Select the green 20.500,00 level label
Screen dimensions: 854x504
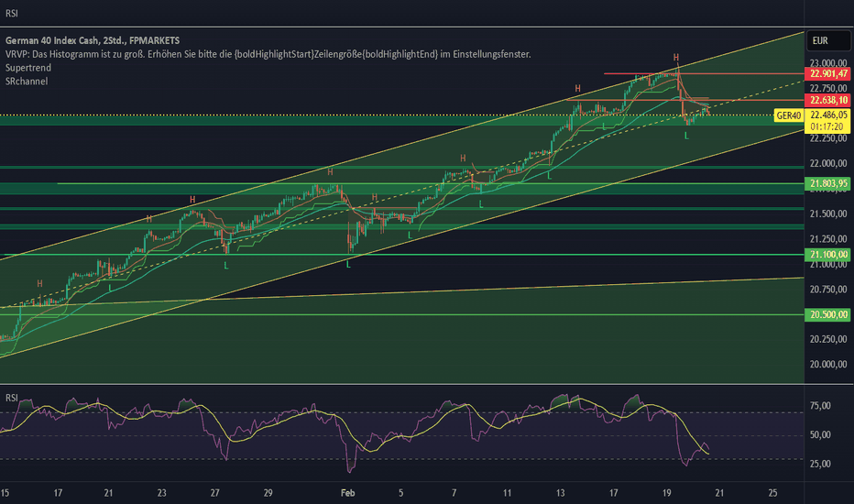(x=827, y=314)
